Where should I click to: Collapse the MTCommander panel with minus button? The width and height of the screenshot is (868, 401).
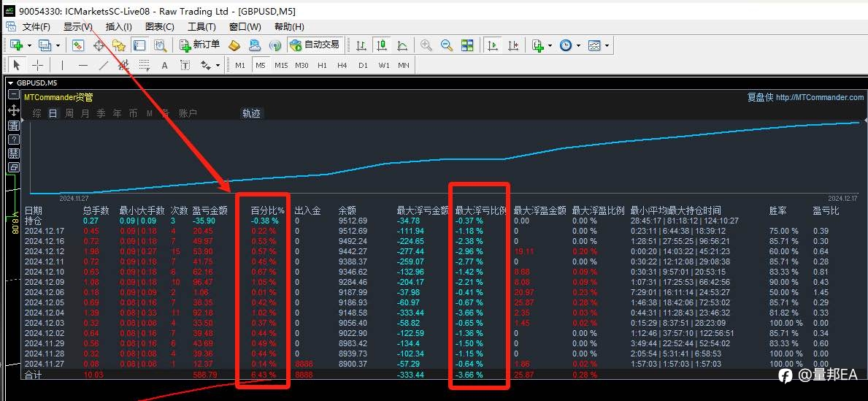(14, 95)
